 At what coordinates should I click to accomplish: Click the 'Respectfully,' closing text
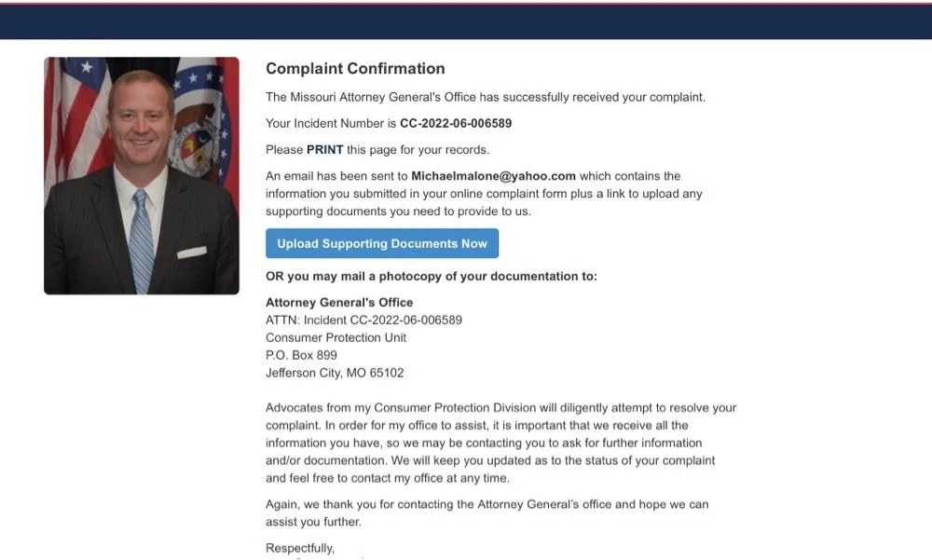[x=300, y=548]
